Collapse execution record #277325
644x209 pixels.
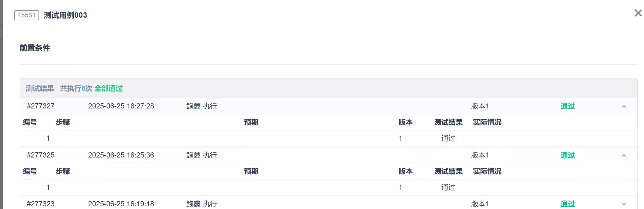coord(624,155)
